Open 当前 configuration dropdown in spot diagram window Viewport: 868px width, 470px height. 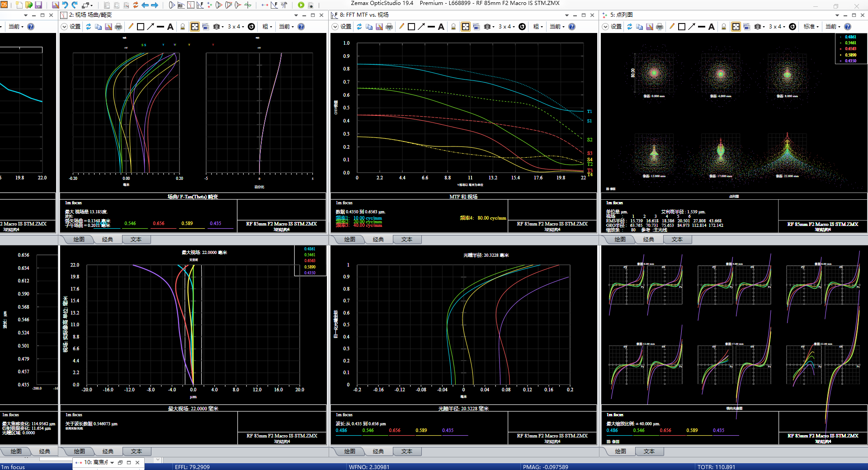click(x=832, y=27)
